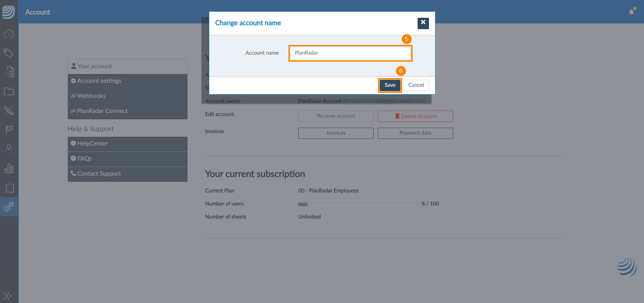Open the settings gears sidebar icon
644x303 pixels.
[x=9, y=207]
